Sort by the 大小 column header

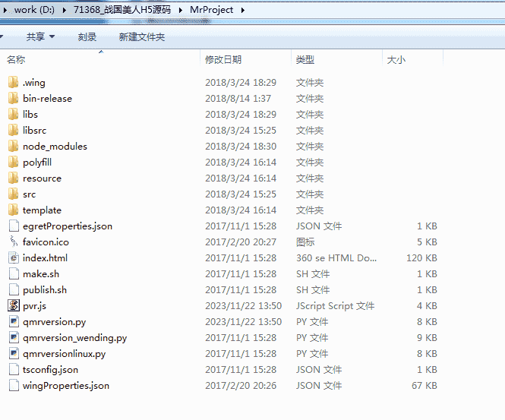(396, 59)
